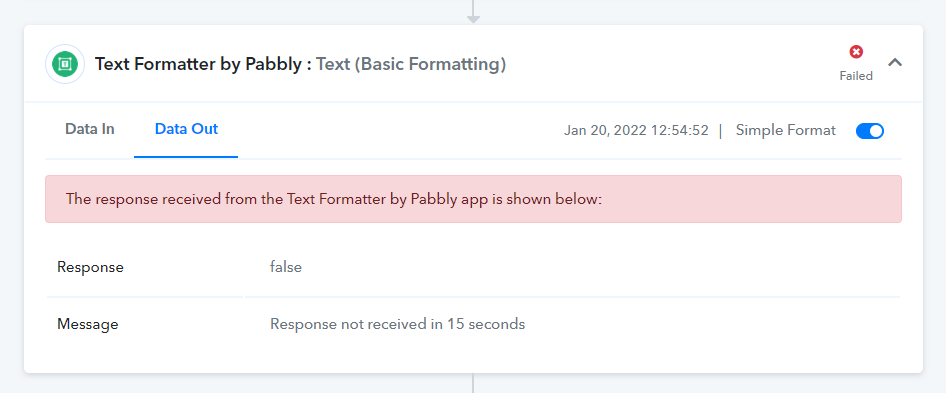Click the timestamp Jan 20, 2022 12:54:52

636,130
